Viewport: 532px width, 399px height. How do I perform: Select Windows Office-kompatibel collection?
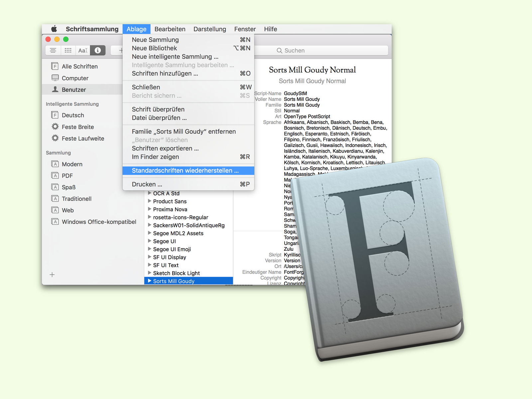[x=94, y=221]
